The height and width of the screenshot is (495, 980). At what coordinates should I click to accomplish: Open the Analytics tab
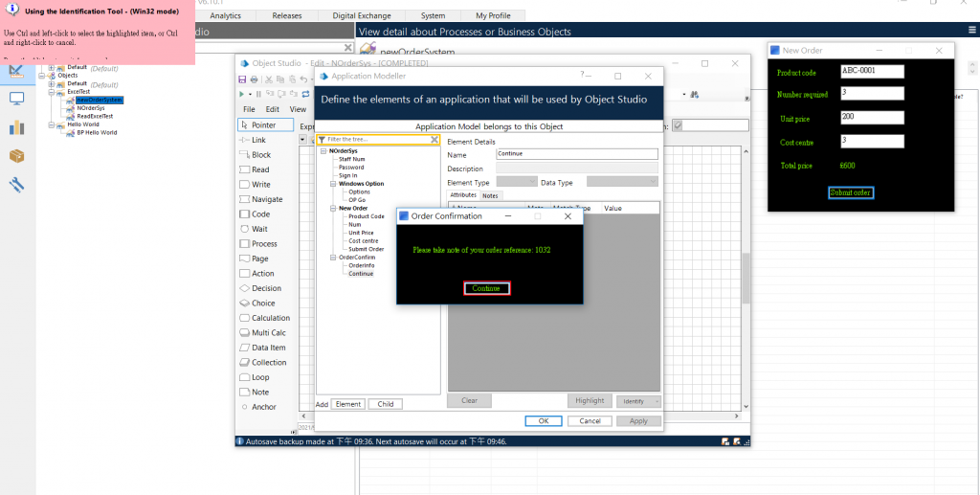coord(225,15)
